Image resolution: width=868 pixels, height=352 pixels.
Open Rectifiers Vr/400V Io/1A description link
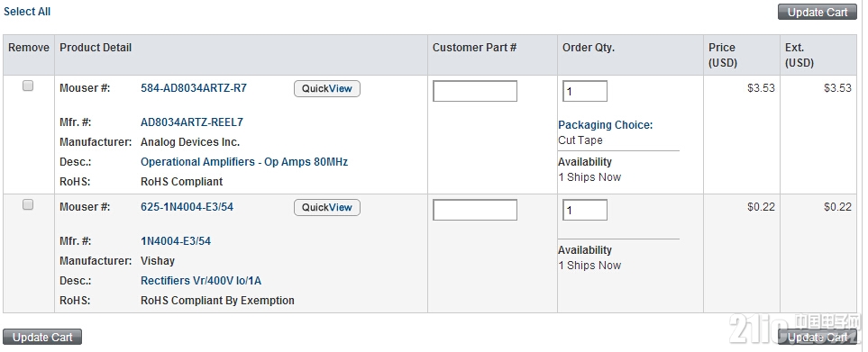click(201, 281)
